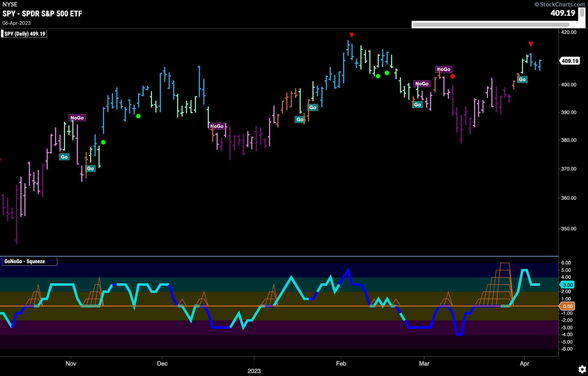
Task: Select the NoGo flag in early November
Action: 77,118
